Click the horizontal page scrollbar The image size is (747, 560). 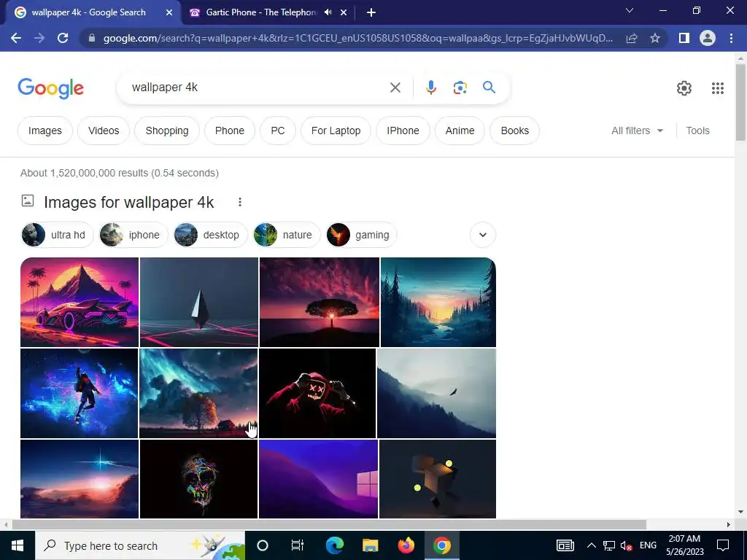(329, 524)
